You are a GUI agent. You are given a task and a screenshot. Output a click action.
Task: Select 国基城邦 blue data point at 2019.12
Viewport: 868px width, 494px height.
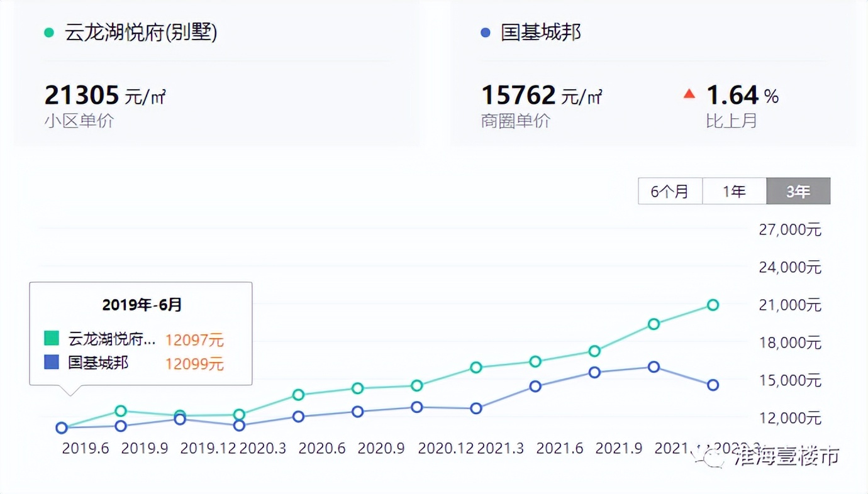[180, 419]
